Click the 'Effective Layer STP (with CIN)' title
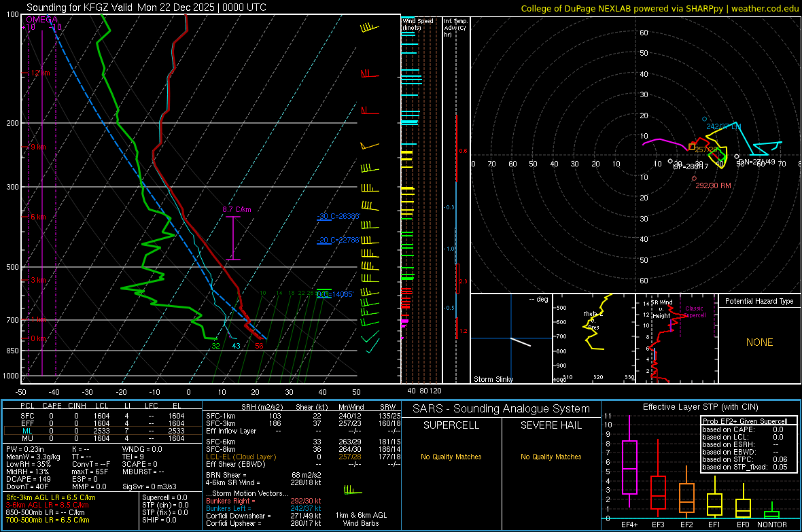 point(700,407)
